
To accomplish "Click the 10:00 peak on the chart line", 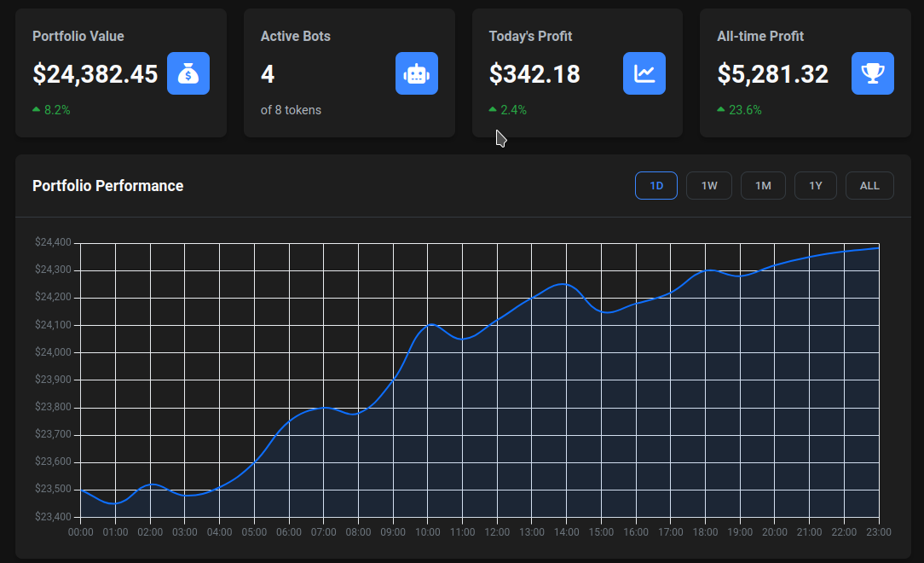I will (x=430, y=324).
